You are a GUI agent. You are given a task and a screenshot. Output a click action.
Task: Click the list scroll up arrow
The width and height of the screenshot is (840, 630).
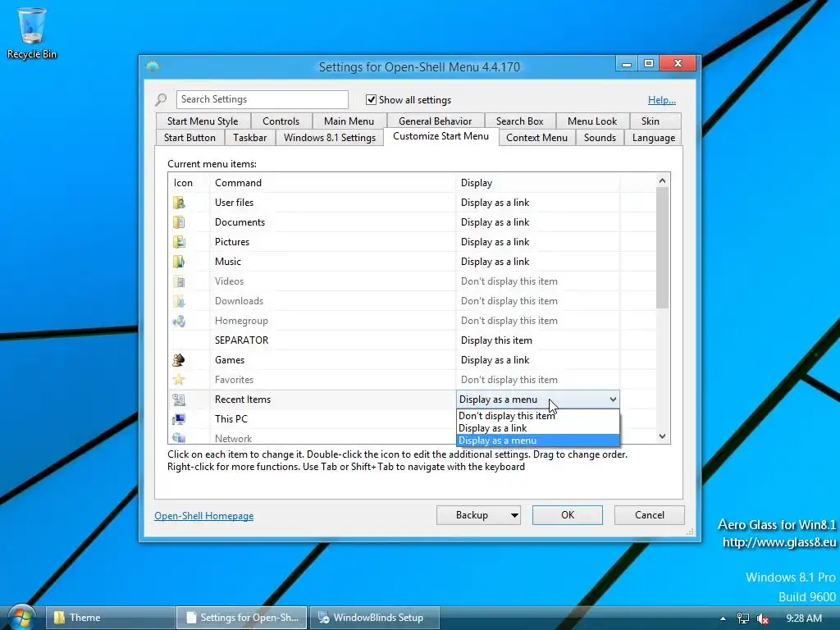663,181
